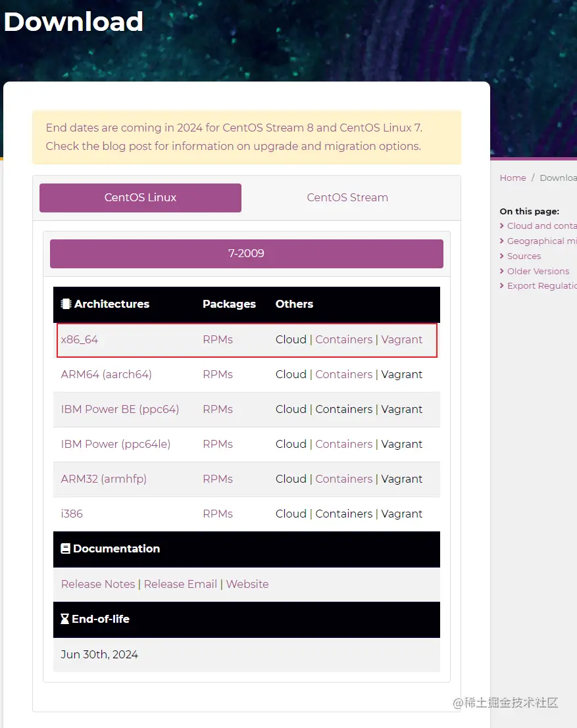577x728 pixels.
Task: Switch to the CentOS Linux tab
Action: pyautogui.click(x=140, y=198)
